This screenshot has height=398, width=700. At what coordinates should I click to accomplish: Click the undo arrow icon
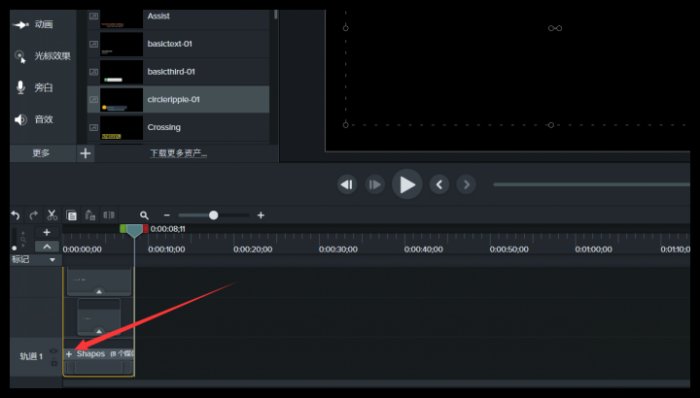(x=15, y=216)
